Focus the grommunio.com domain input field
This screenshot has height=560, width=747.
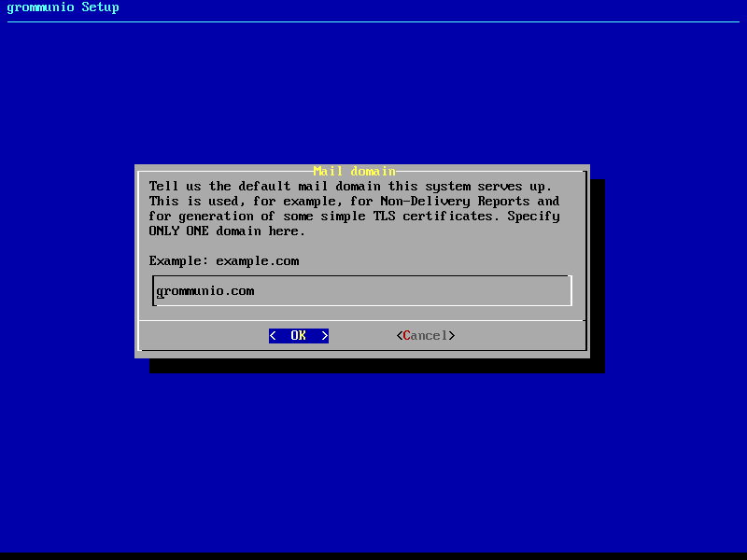[x=362, y=291]
